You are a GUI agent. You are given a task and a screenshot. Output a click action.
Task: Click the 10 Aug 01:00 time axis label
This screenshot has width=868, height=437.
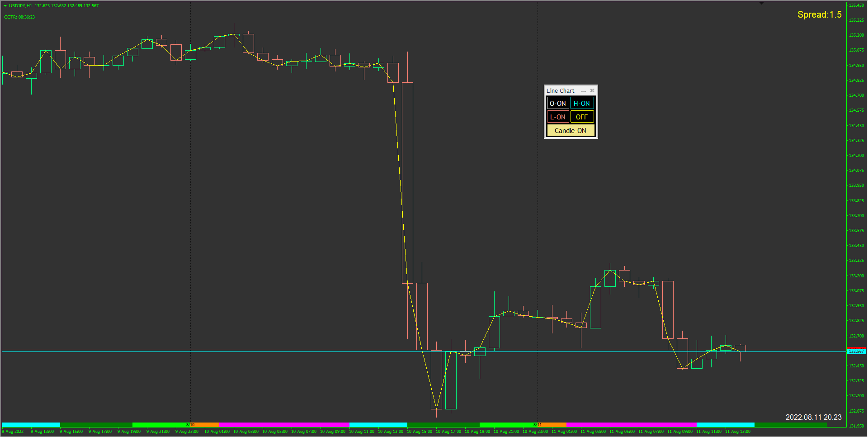click(217, 432)
